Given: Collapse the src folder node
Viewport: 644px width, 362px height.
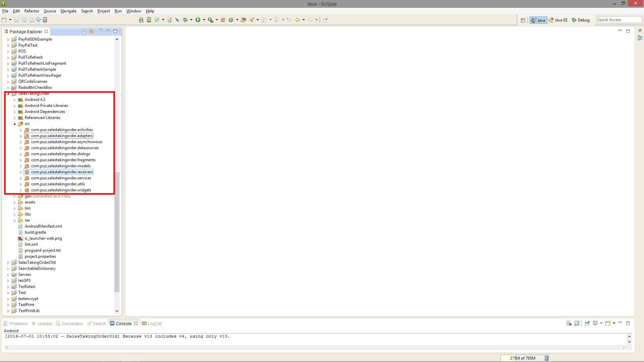Looking at the screenshot, I should coord(14,124).
